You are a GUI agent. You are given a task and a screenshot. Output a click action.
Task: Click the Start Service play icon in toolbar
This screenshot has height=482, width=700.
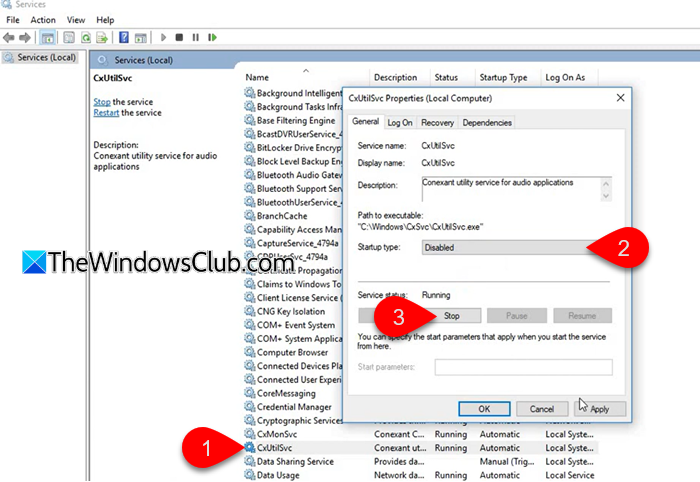click(163, 37)
